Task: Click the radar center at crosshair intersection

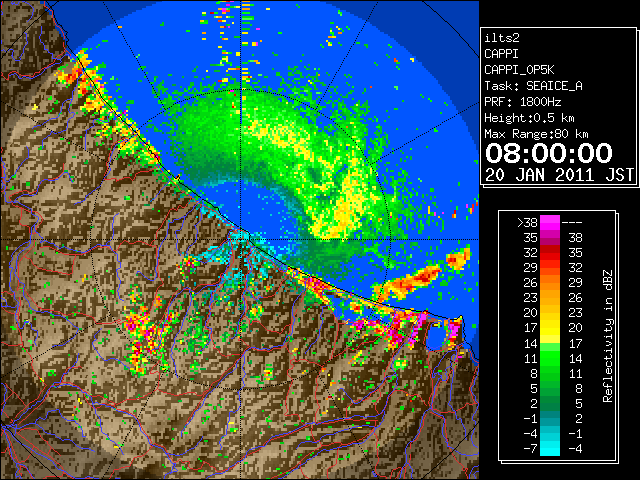Action: pyautogui.click(x=241, y=239)
